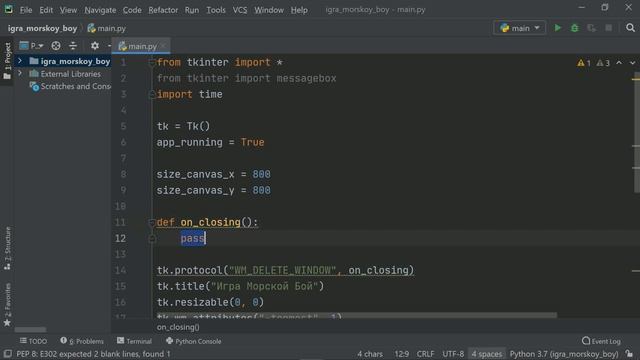Fold imports block at line 1

click(152, 62)
